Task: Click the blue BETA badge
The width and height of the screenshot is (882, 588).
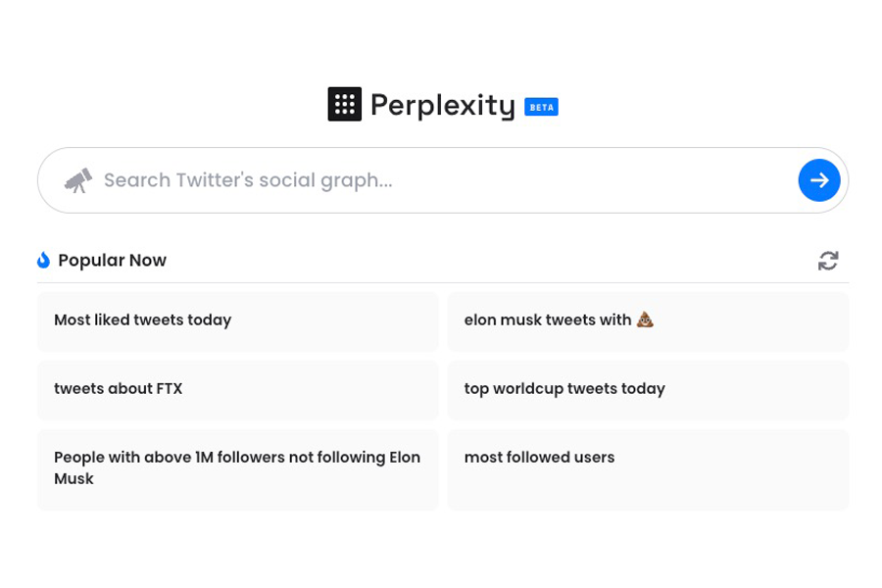Action: [541, 107]
